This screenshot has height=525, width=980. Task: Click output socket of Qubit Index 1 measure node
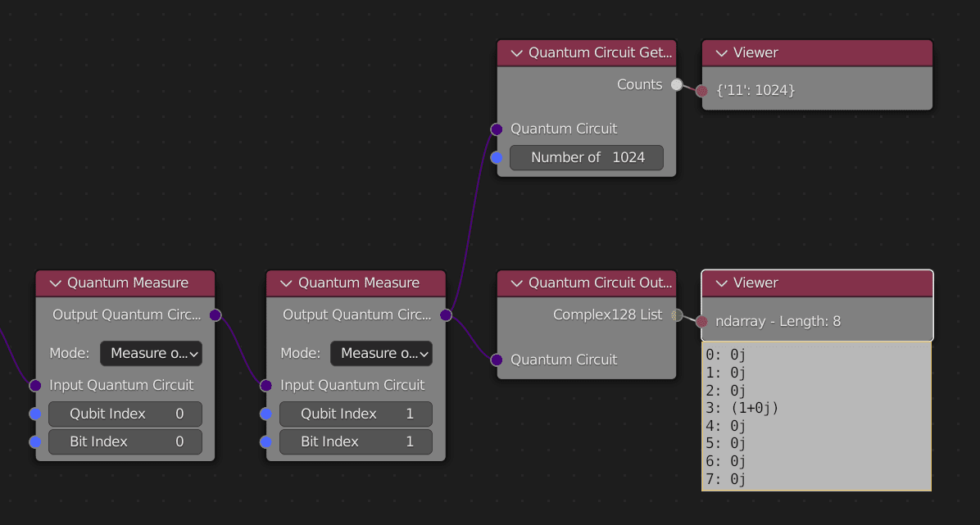coord(446,315)
